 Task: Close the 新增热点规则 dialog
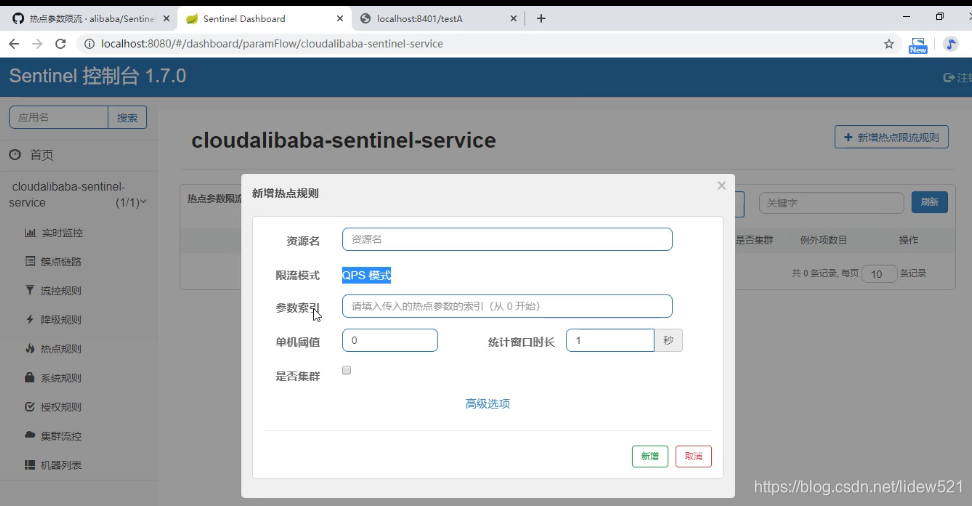[721, 185]
